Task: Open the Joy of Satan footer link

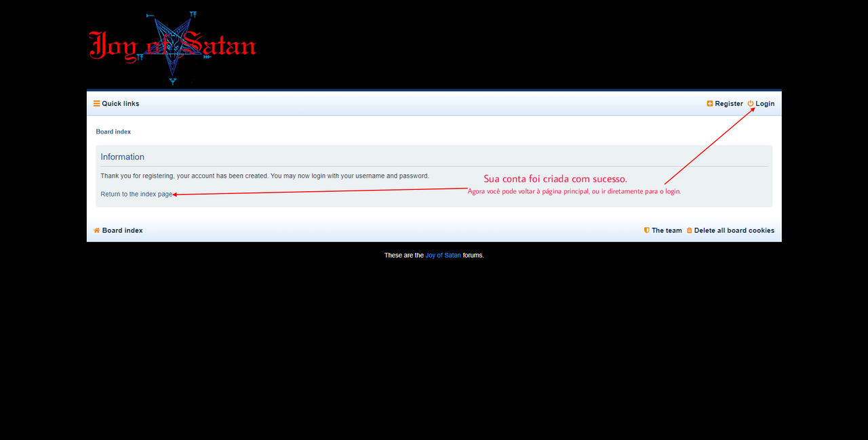Action: click(x=443, y=256)
